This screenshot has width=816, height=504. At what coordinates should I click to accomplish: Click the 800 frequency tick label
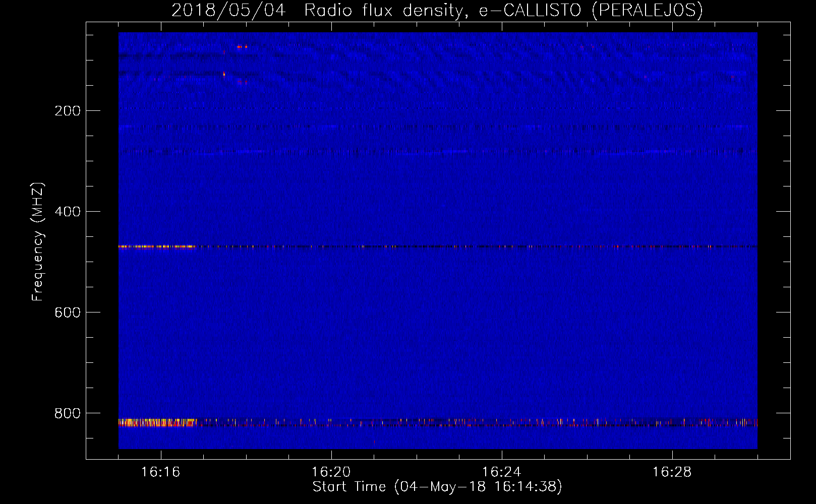tap(68, 413)
